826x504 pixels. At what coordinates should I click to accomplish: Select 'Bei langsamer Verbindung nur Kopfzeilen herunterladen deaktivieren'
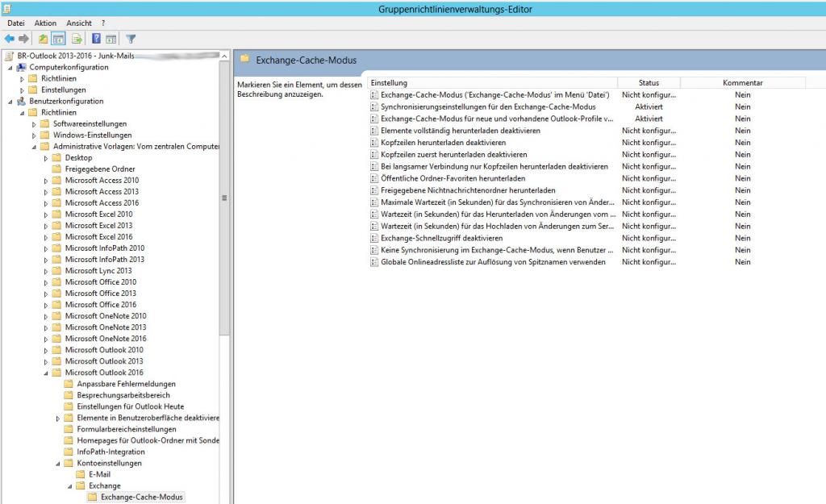pyautogui.click(x=494, y=166)
